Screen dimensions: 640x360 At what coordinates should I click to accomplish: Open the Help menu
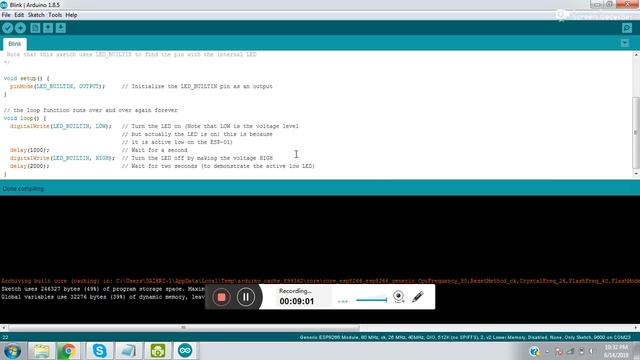click(71, 15)
